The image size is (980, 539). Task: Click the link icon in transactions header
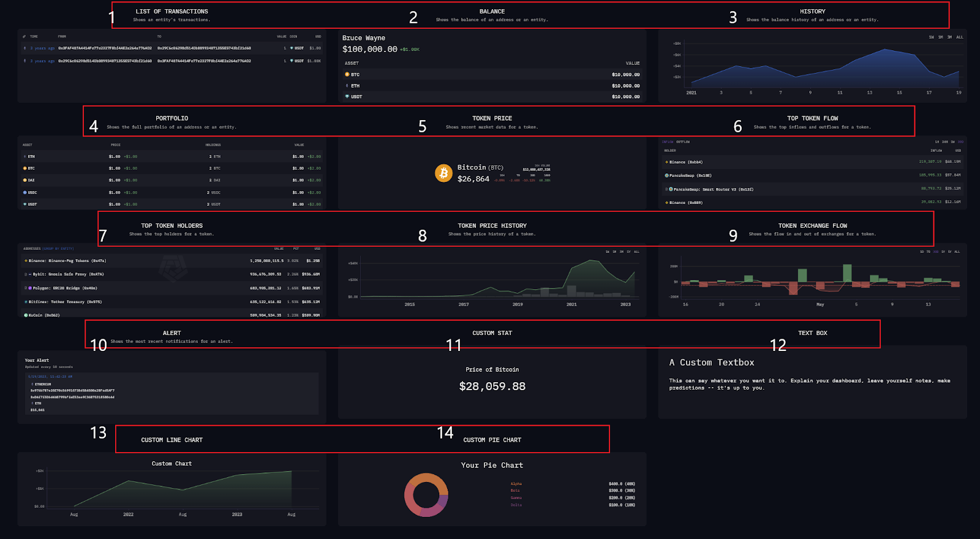tap(25, 36)
